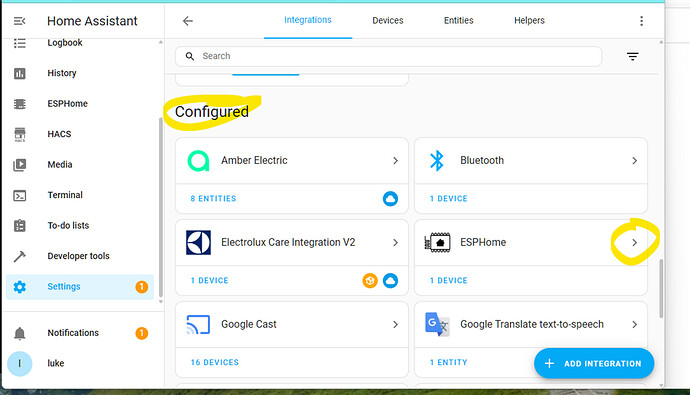Screen dimensions: 690x395
Task: Expand Electrolux Care Integration V2 chevron
Action: click(x=395, y=242)
